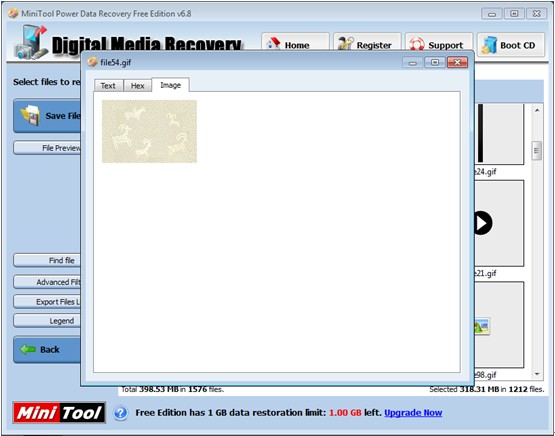Click the Save Files button

click(x=47, y=116)
